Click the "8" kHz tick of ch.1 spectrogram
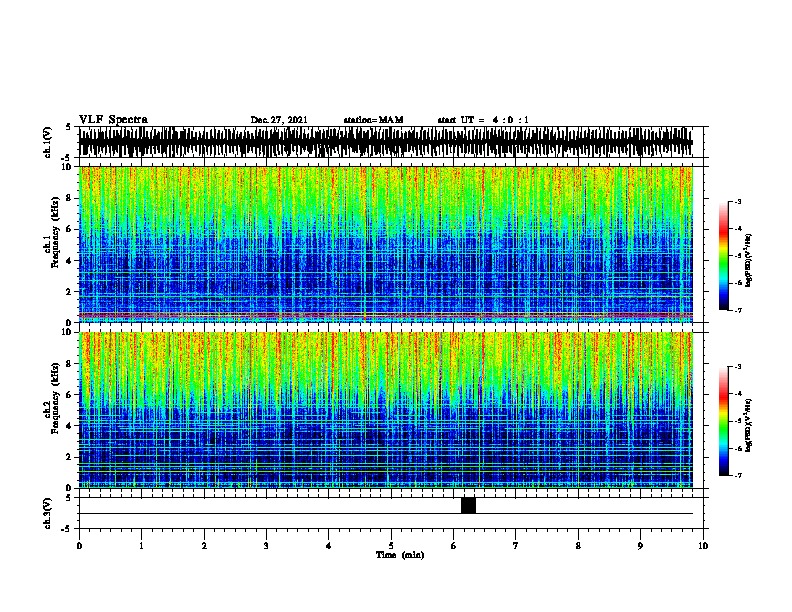Screen dimensions: 792x612 68,198
